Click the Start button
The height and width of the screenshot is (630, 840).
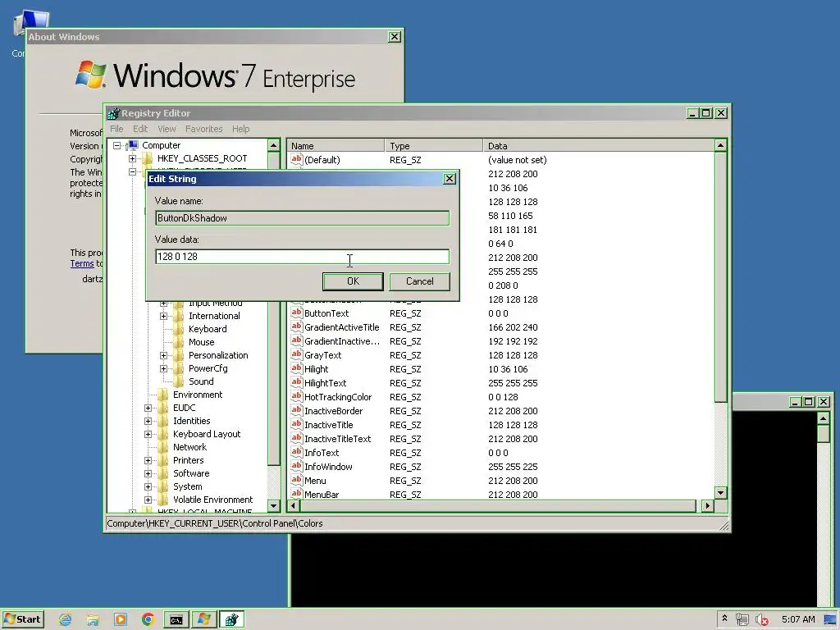pos(22,619)
